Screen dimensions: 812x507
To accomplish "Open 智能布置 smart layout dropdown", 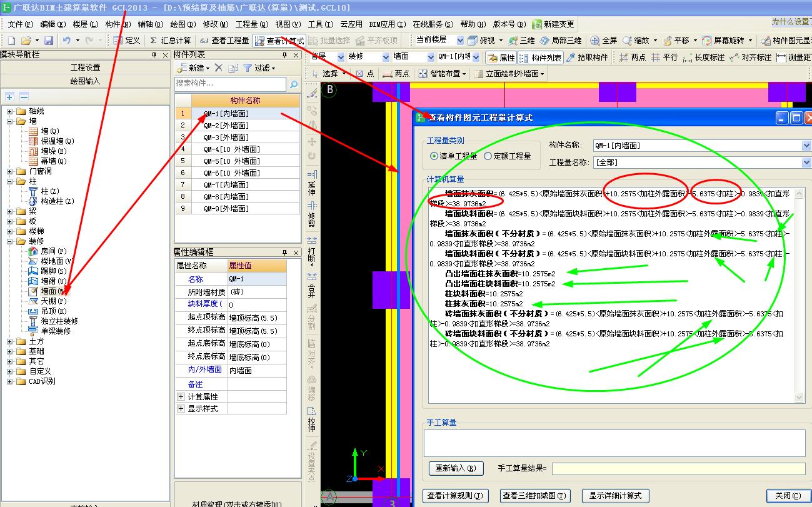I will coord(443,74).
